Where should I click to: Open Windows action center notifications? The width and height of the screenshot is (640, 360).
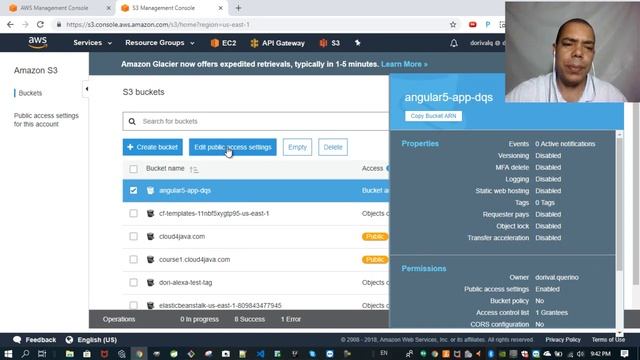tap(624, 353)
